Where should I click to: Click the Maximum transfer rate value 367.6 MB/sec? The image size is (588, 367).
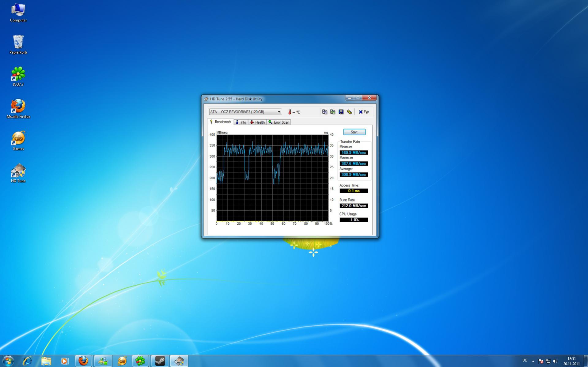pyautogui.click(x=354, y=163)
